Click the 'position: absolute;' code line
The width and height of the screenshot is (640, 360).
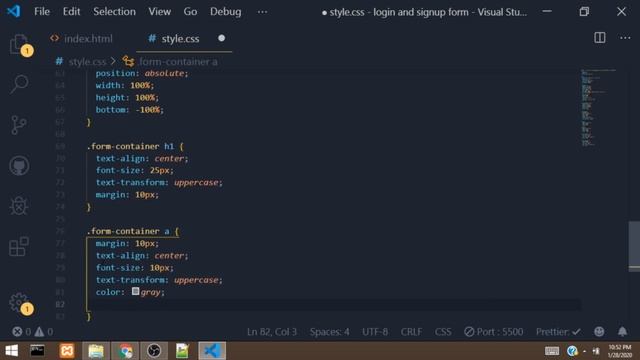pos(142,73)
